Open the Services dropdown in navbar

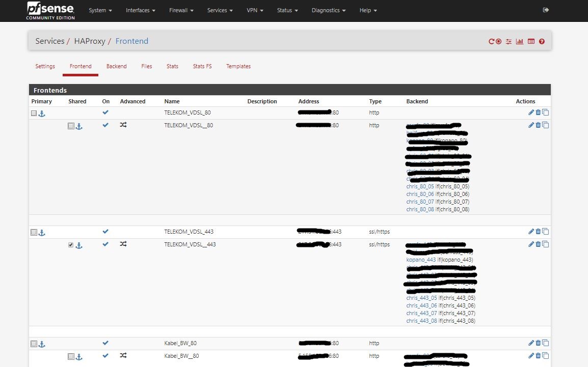tap(220, 10)
